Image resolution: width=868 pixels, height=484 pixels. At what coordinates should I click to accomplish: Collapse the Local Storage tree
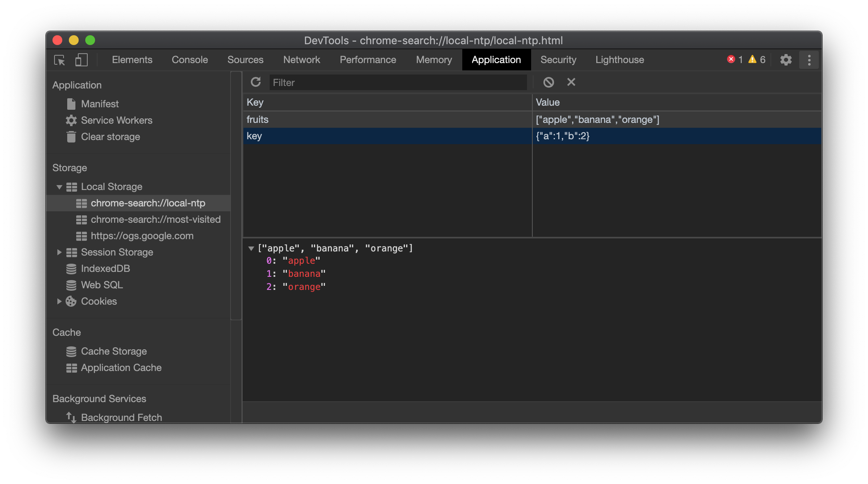59,187
